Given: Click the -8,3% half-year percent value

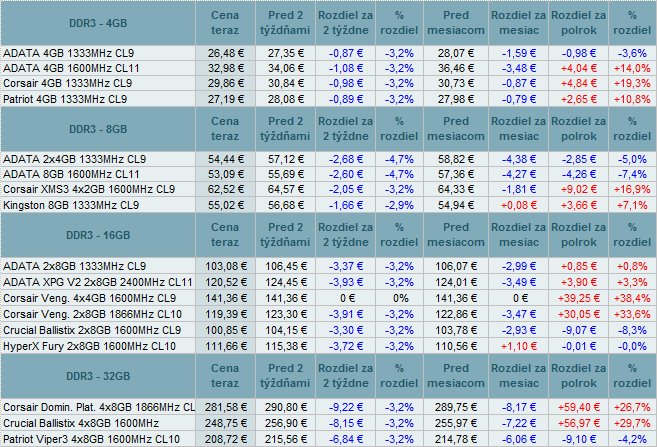Looking at the screenshot, I should (x=632, y=330).
